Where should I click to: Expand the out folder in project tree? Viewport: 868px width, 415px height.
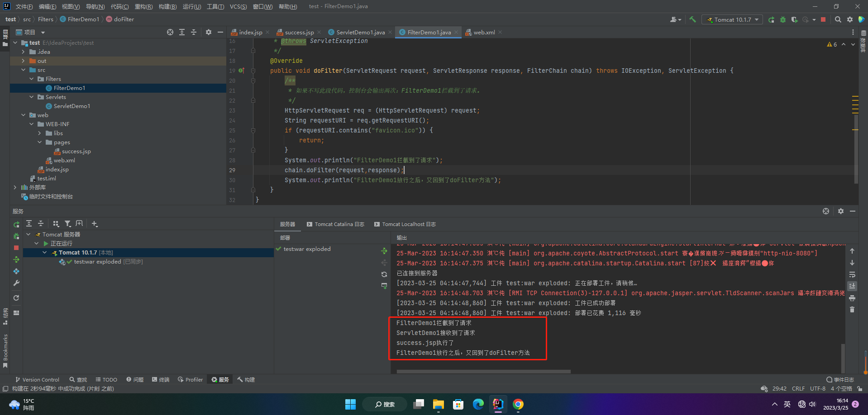click(23, 61)
